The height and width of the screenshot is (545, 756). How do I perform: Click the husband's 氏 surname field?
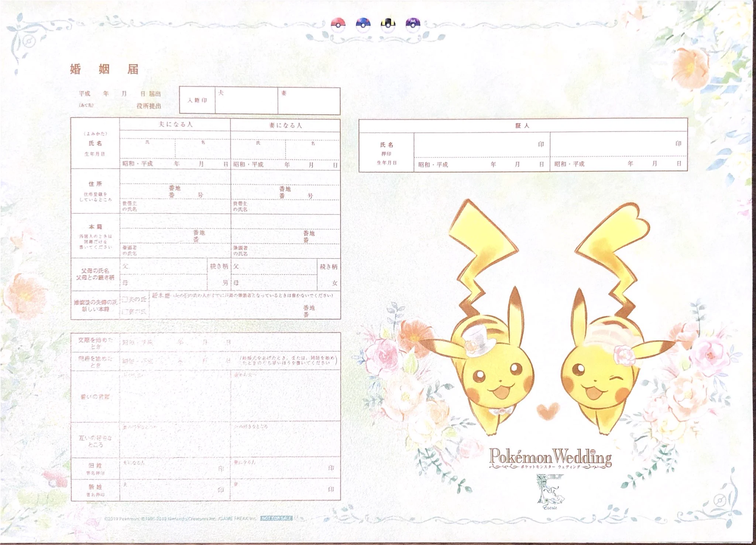(x=147, y=149)
